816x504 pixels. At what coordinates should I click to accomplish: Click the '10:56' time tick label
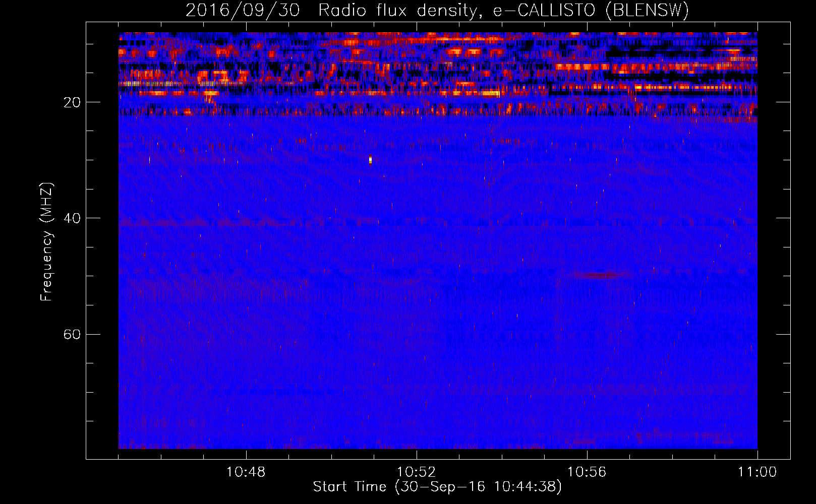pyautogui.click(x=587, y=472)
